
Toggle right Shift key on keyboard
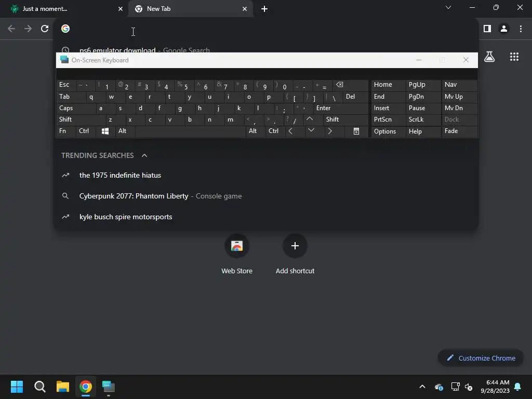345,119
